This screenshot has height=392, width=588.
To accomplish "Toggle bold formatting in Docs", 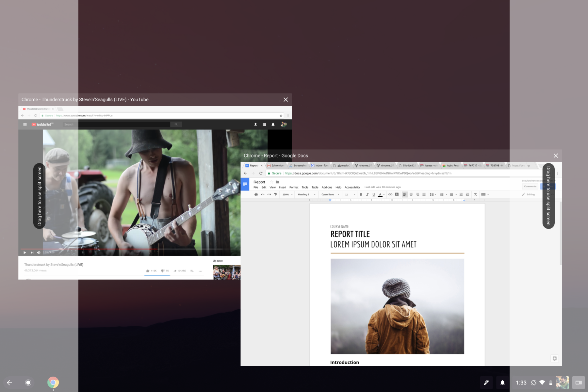I will point(361,194).
